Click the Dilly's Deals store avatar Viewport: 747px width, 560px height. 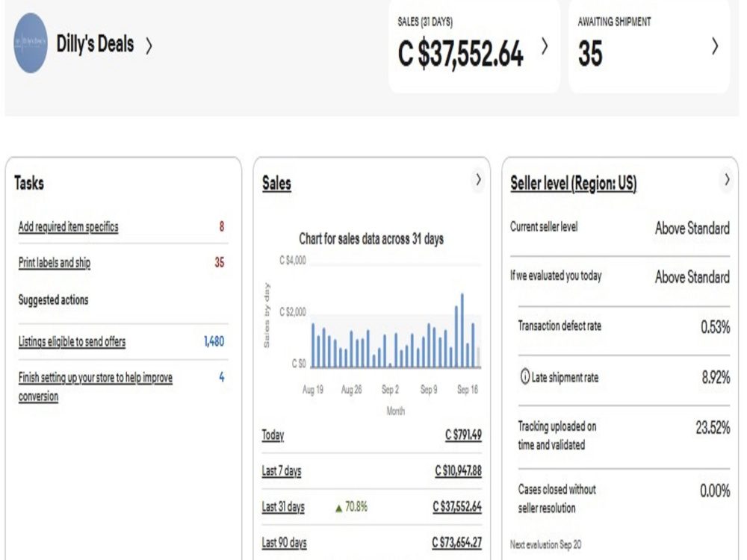click(x=31, y=43)
